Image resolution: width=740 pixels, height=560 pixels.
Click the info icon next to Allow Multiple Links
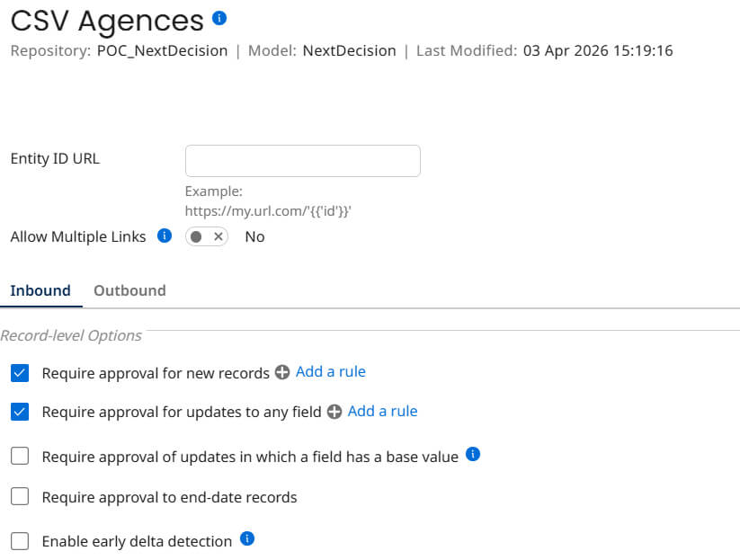pos(164,236)
